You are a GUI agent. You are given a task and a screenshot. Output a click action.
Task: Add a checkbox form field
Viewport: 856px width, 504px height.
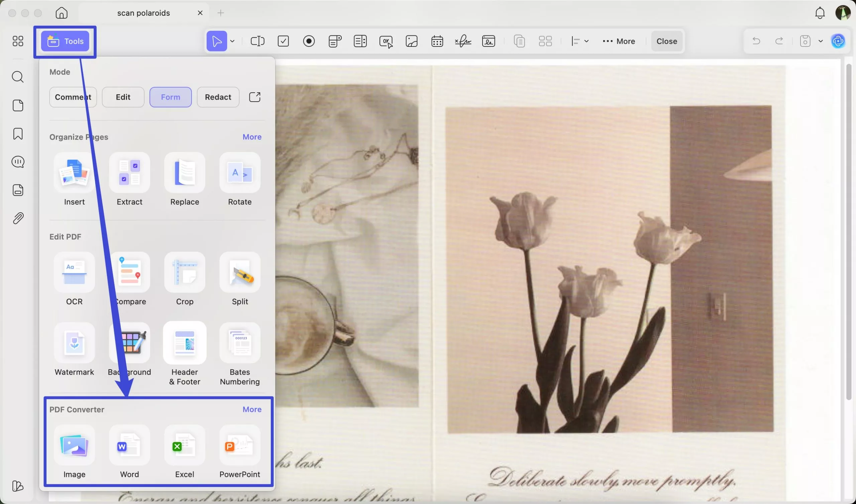click(x=283, y=41)
